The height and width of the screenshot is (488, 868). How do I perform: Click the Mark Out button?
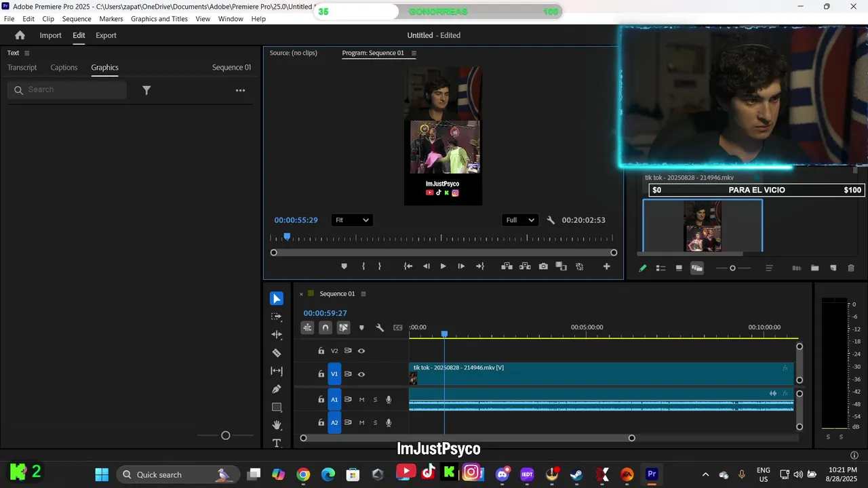coord(379,266)
